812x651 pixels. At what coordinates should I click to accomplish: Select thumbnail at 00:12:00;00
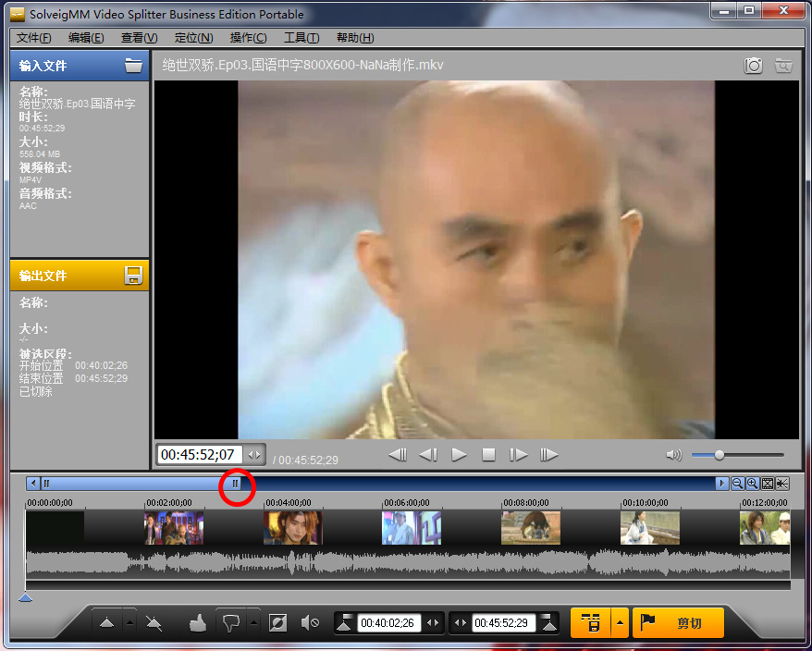[x=765, y=528]
